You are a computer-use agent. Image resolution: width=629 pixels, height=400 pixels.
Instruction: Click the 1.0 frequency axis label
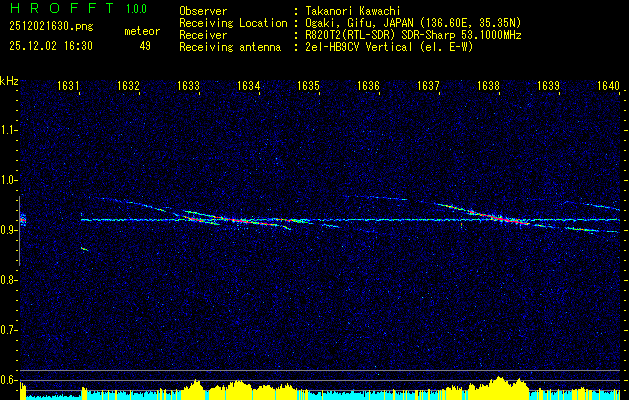[x=9, y=180]
